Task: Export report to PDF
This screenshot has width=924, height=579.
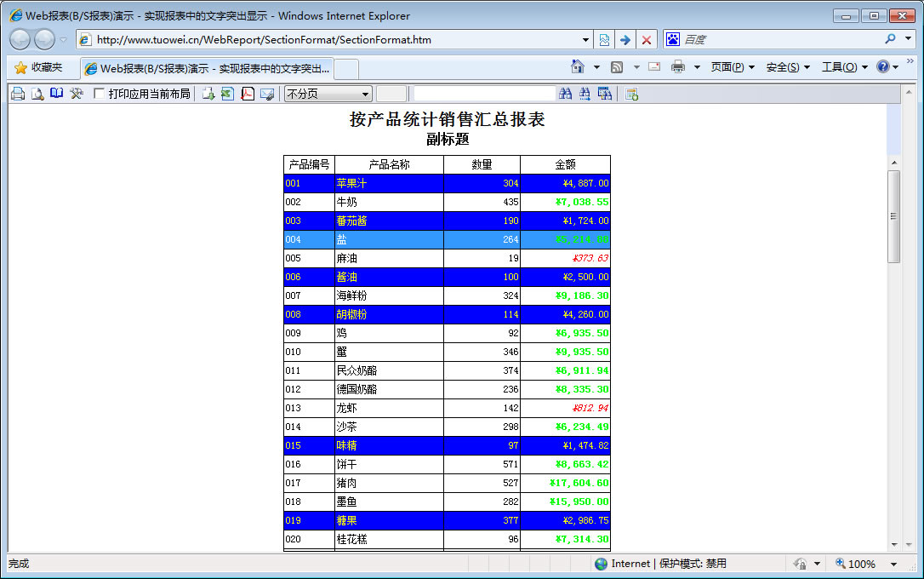Action: click(248, 94)
